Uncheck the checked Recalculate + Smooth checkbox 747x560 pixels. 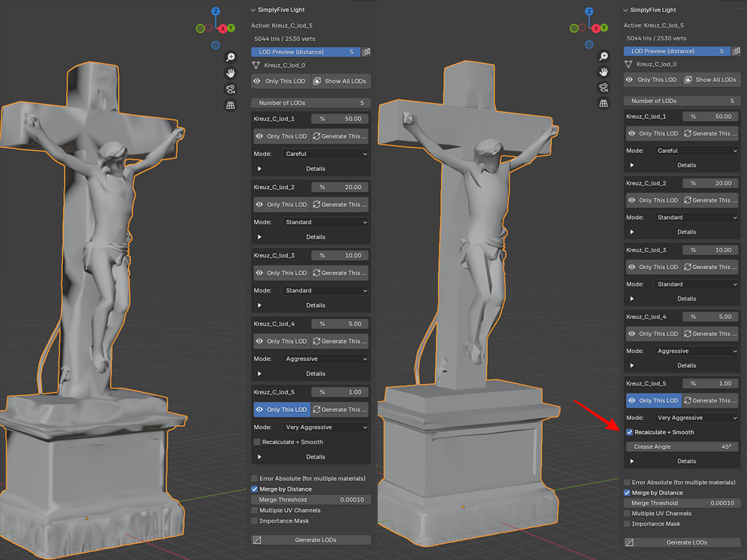[629, 432]
